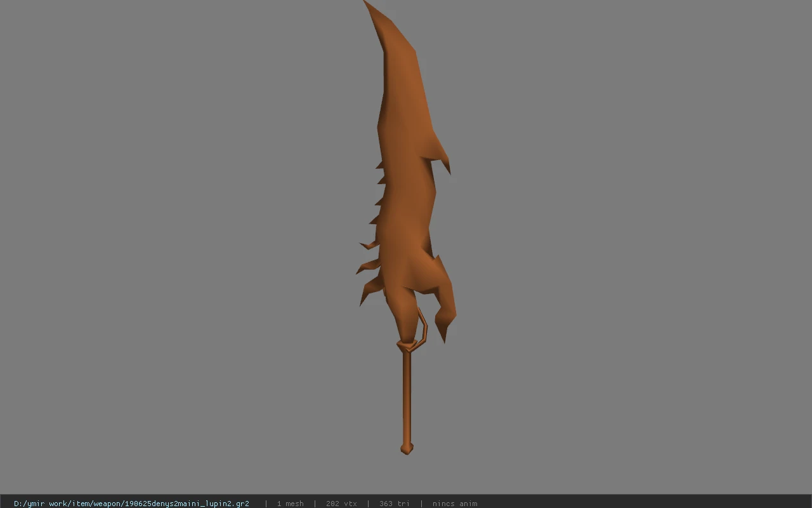This screenshot has width=812, height=508.
Task: Click the "363 tri" triangle count
Action: (x=395, y=504)
